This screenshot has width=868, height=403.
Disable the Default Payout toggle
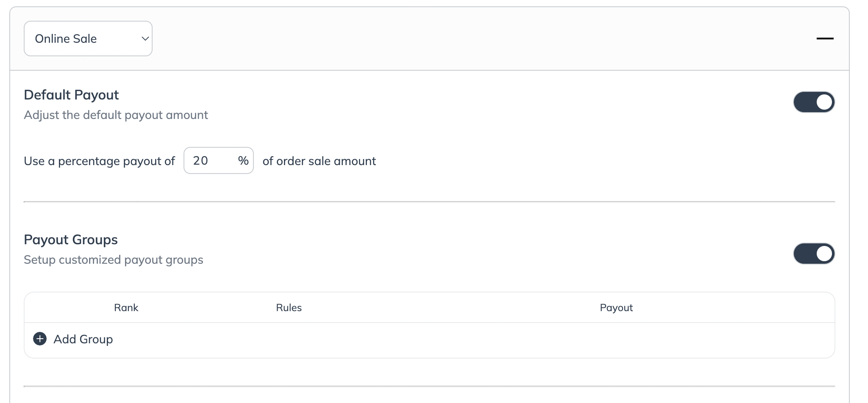814,102
